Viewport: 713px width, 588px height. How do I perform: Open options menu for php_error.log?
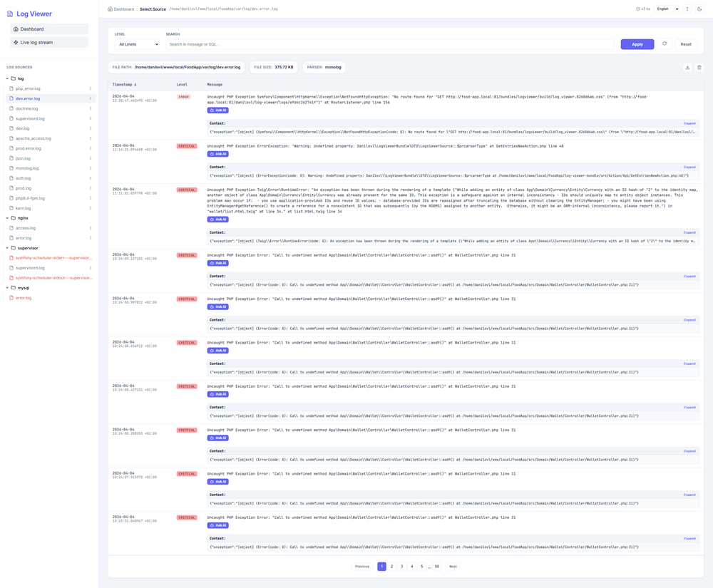pos(91,89)
